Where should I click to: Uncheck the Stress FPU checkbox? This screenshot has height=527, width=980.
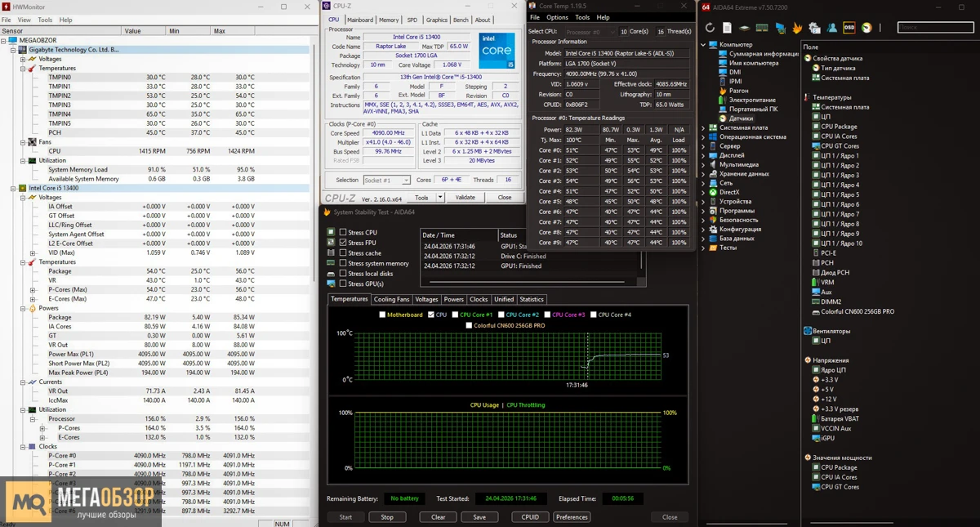[343, 243]
